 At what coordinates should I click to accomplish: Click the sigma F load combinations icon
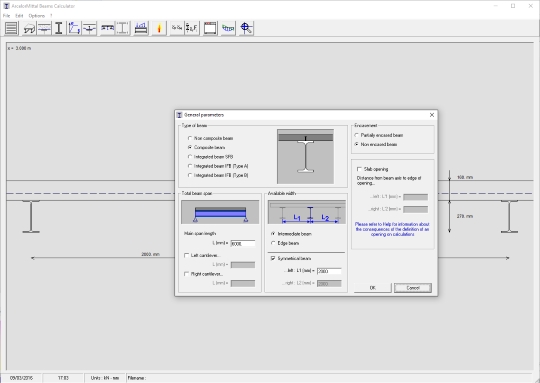[192, 28]
